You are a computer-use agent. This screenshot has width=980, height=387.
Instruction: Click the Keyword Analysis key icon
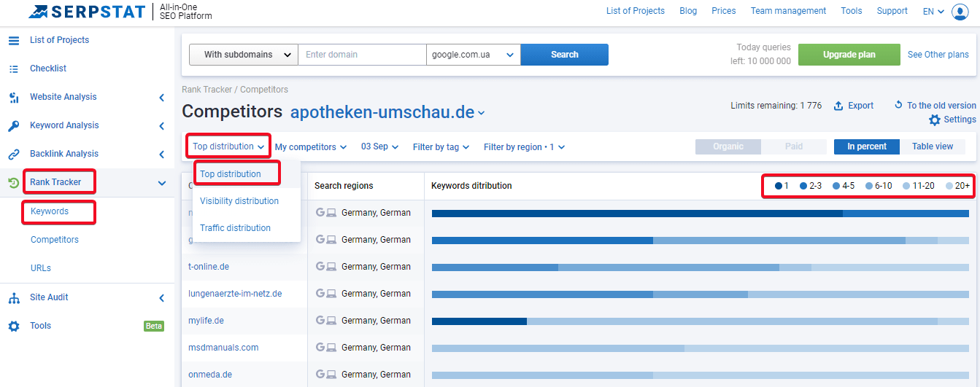pyautogui.click(x=14, y=125)
